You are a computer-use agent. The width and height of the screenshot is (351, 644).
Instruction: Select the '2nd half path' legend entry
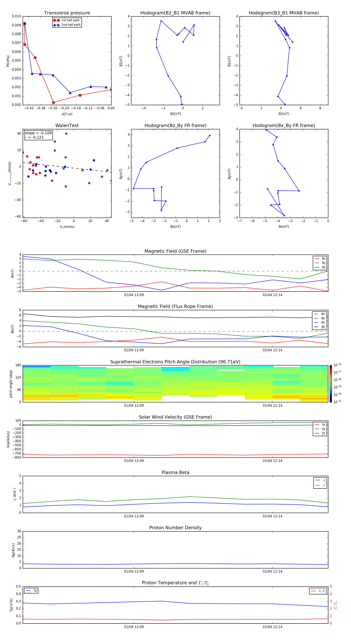pyautogui.click(x=67, y=25)
